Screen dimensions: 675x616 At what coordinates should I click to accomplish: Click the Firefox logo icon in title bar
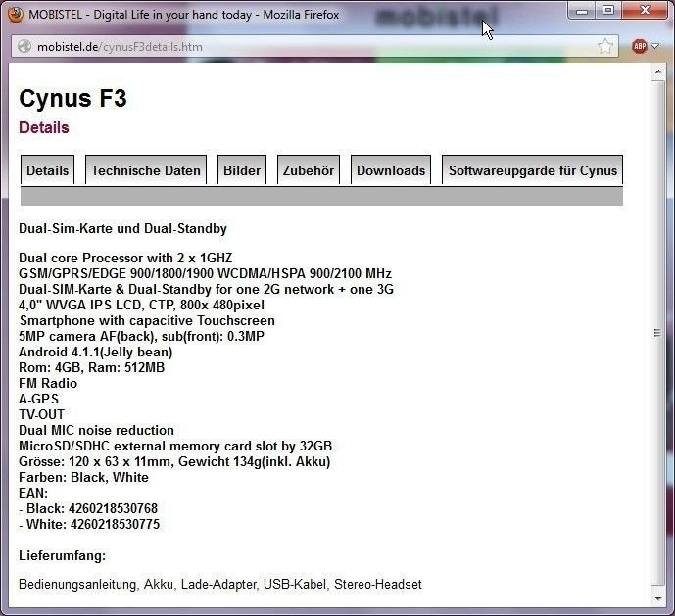pos(15,15)
